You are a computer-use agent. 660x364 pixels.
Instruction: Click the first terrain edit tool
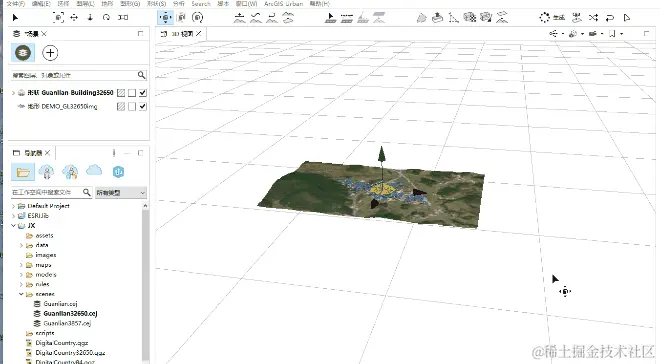point(240,18)
